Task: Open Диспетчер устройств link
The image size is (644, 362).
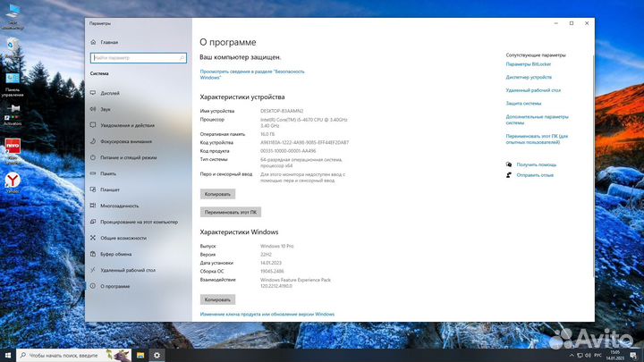Action: pyautogui.click(x=529, y=77)
